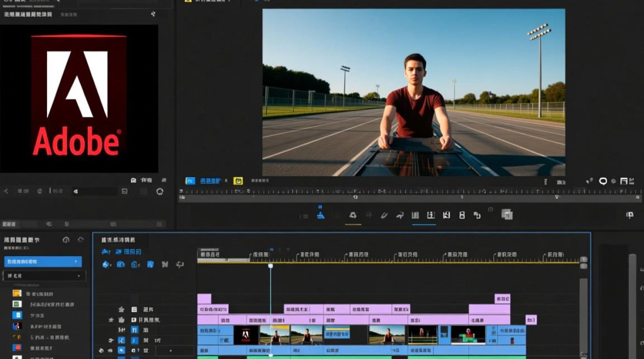Viewport: 644px width, 359px height.
Task: Click the dark input box in the timeline track headers
Action: point(175,351)
